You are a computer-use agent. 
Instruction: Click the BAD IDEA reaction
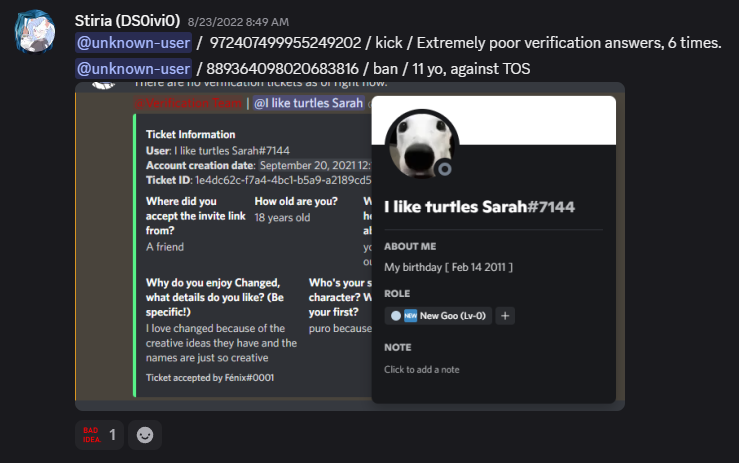[x=99, y=435]
